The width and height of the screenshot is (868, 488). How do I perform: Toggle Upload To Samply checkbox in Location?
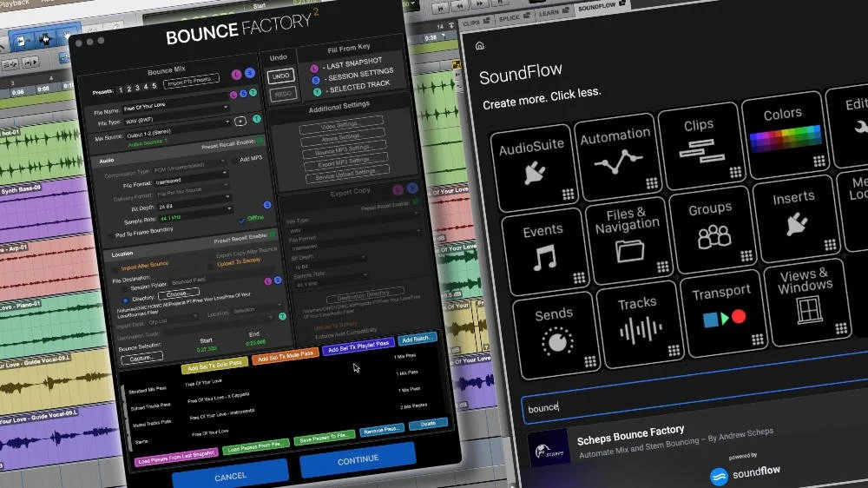(212, 266)
